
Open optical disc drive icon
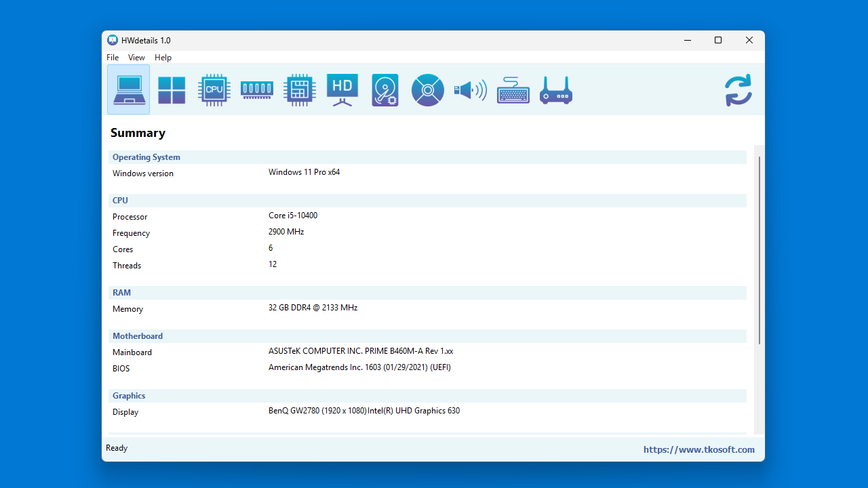(x=428, y=89)
